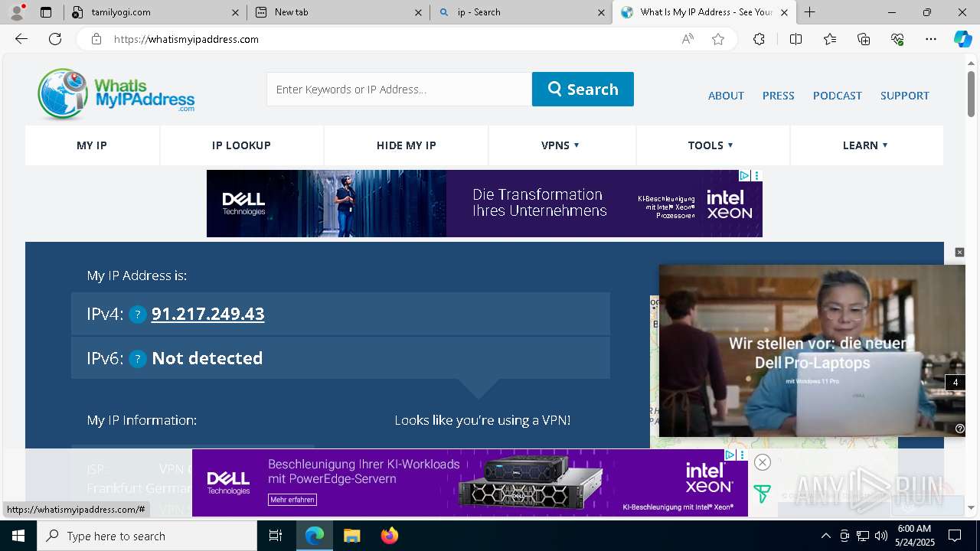Image resolution: width=980 pixels, height=551 pixels.
Task: Open the Read aloud icon in address bar
Action: 688,39
